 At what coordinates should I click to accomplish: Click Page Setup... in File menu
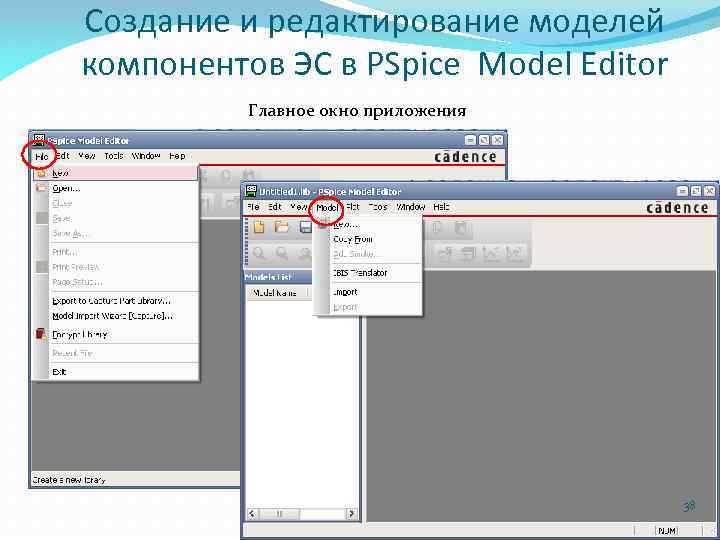click(115, 282)
